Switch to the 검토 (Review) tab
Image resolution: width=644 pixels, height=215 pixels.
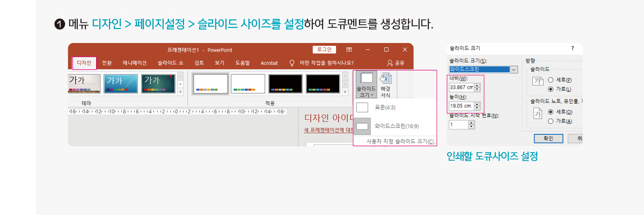[199, 63]
